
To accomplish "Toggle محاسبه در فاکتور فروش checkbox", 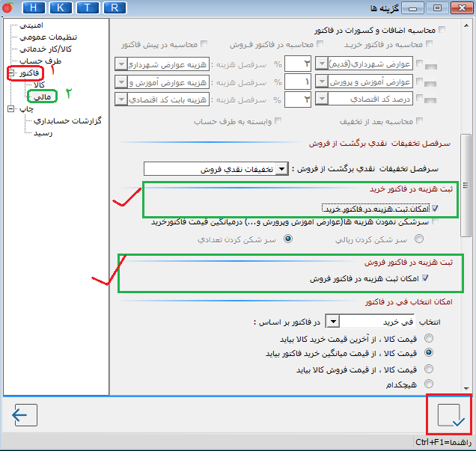I will pyautogui.click(x=320, y=44).
